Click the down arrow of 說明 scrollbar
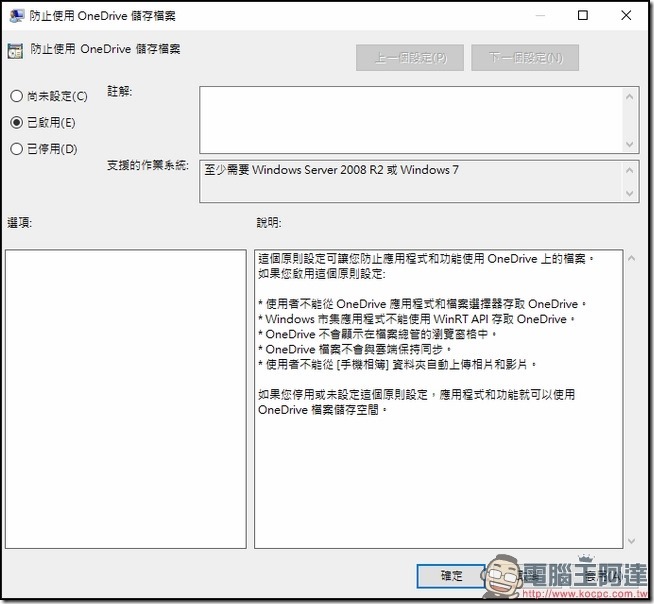 631,541
